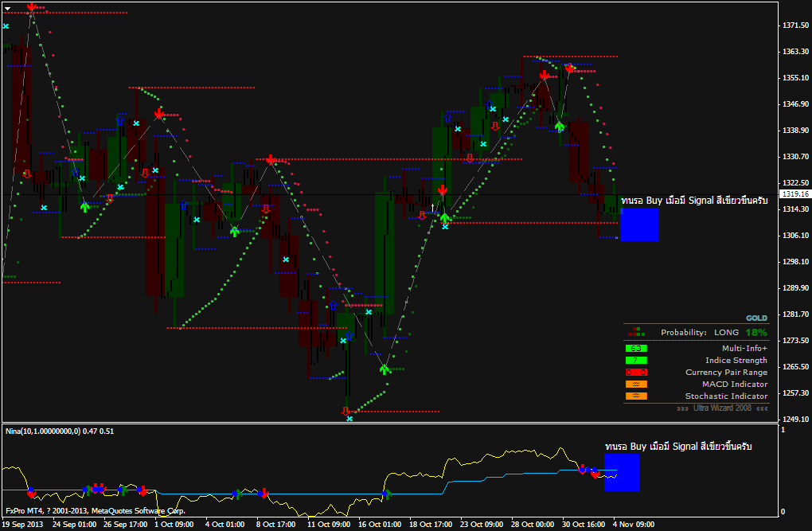This screenshot has height=531, width=812.
Task: Click the green up arrow at the 4 Oct swing low
Action: coord(235,231)
